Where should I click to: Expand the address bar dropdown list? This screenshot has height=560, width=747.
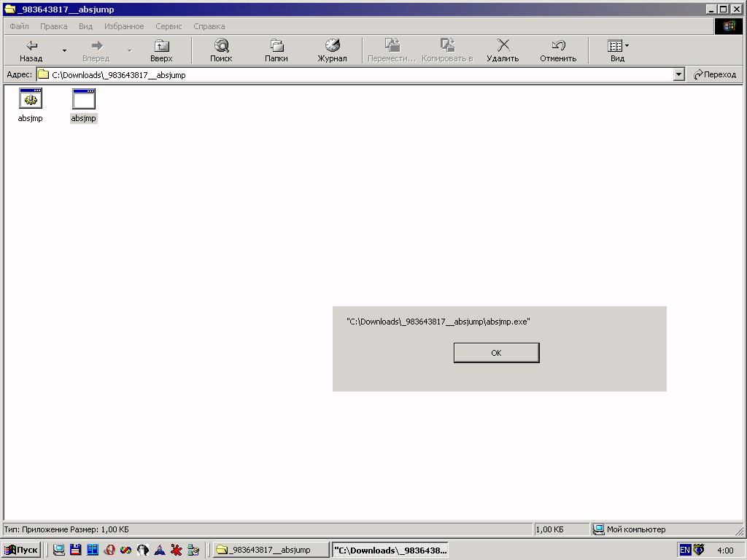[x=679, y=74]
